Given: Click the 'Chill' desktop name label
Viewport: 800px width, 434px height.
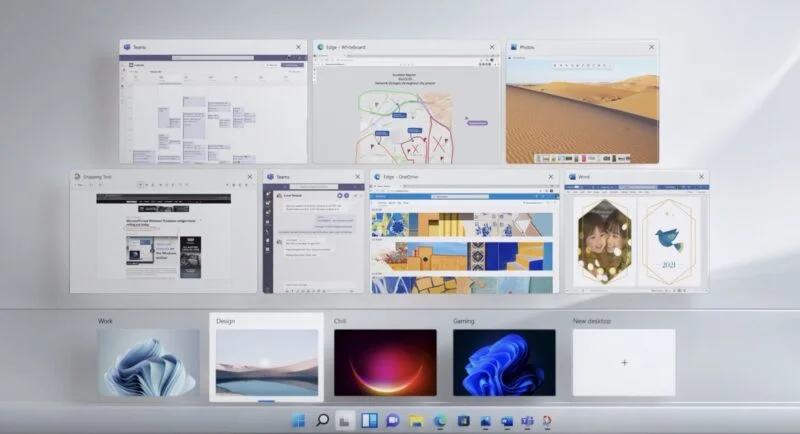Looking at the screenshot, I should 340,321.
